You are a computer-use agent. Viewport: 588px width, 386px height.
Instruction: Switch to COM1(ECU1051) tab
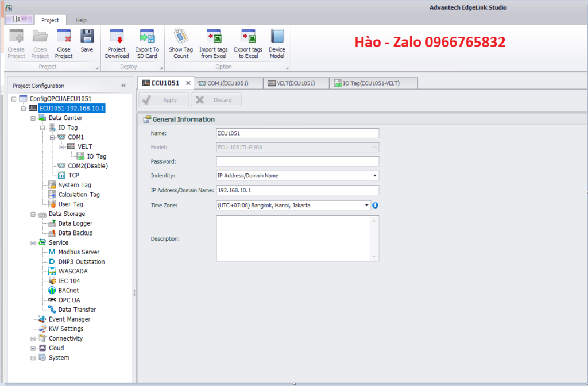click(227, 83)
